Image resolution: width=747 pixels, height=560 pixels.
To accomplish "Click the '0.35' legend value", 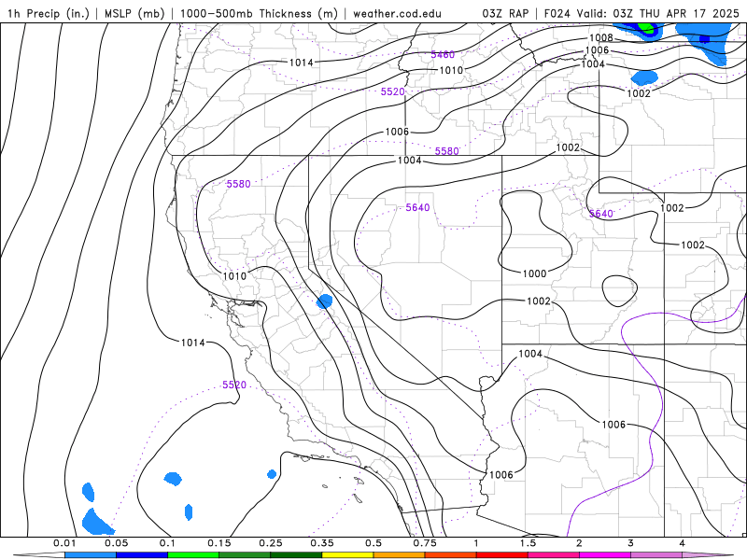I will (322, 543).
